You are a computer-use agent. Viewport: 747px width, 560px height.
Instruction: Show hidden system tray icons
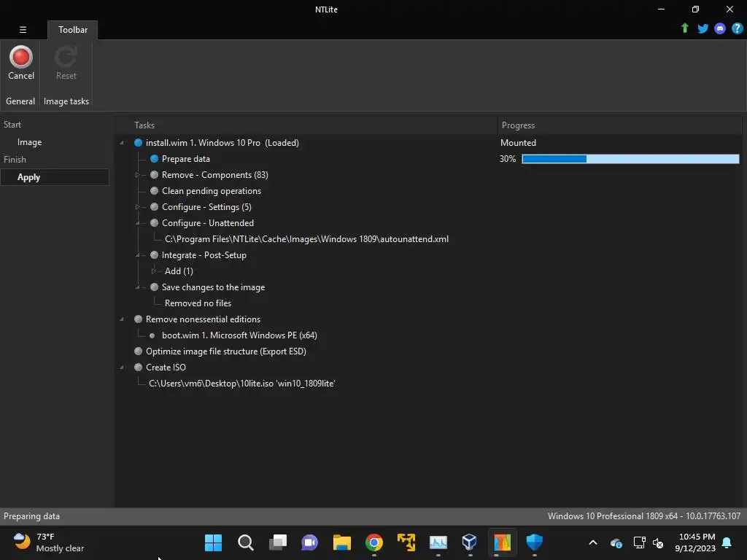592,542
